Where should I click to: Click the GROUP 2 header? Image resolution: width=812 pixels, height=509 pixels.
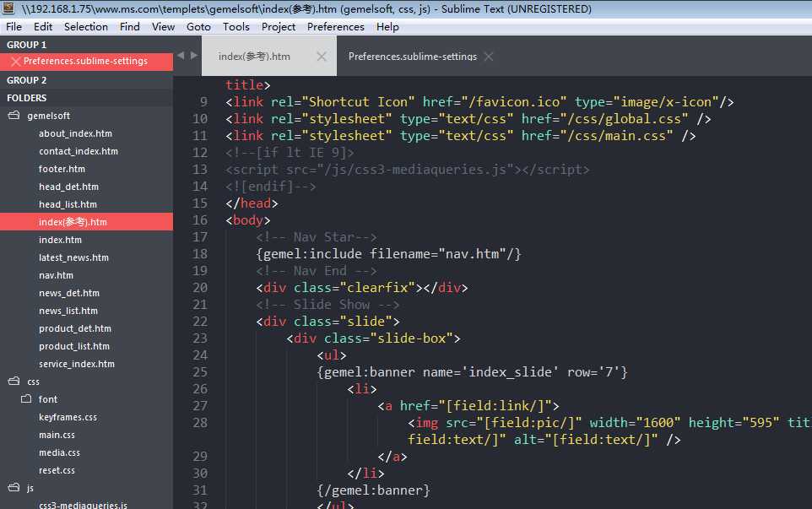26,80
